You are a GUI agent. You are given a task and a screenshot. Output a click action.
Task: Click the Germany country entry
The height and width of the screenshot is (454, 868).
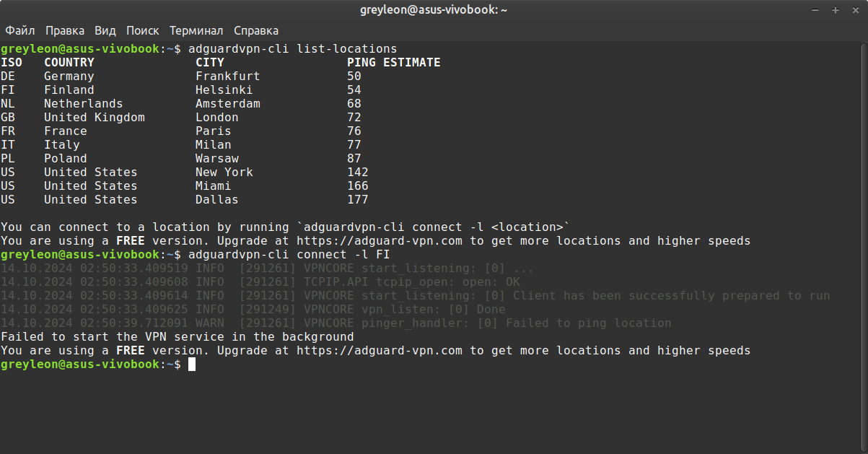point(69,77)
